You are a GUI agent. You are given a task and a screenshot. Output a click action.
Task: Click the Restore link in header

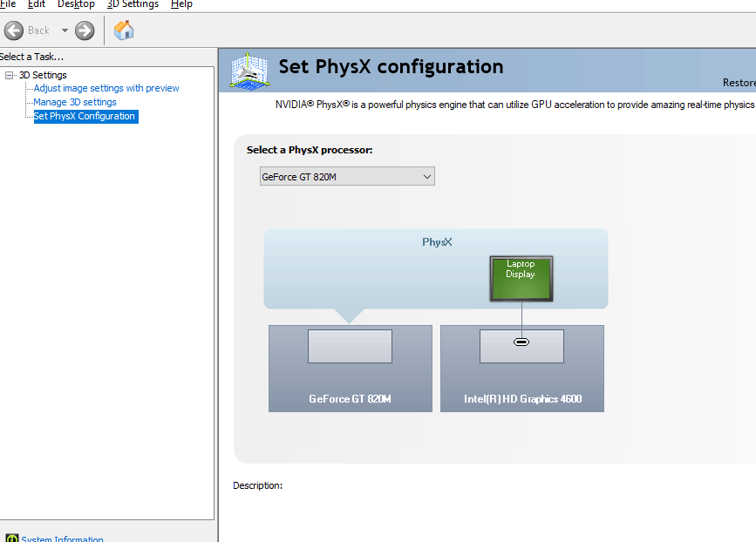pyautogui.click(x=739, y=83)
